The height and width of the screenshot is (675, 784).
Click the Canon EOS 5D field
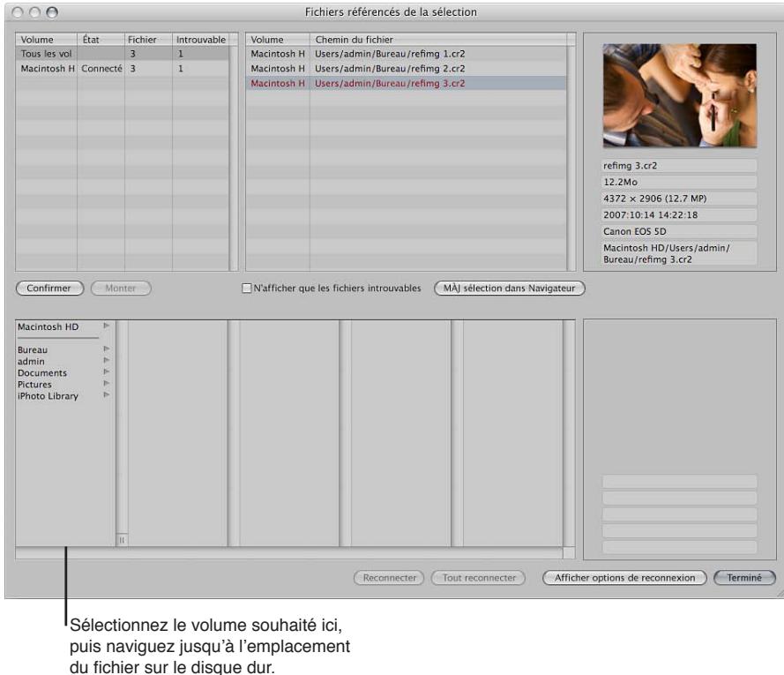pyautogui.click(x=680, y=232)
